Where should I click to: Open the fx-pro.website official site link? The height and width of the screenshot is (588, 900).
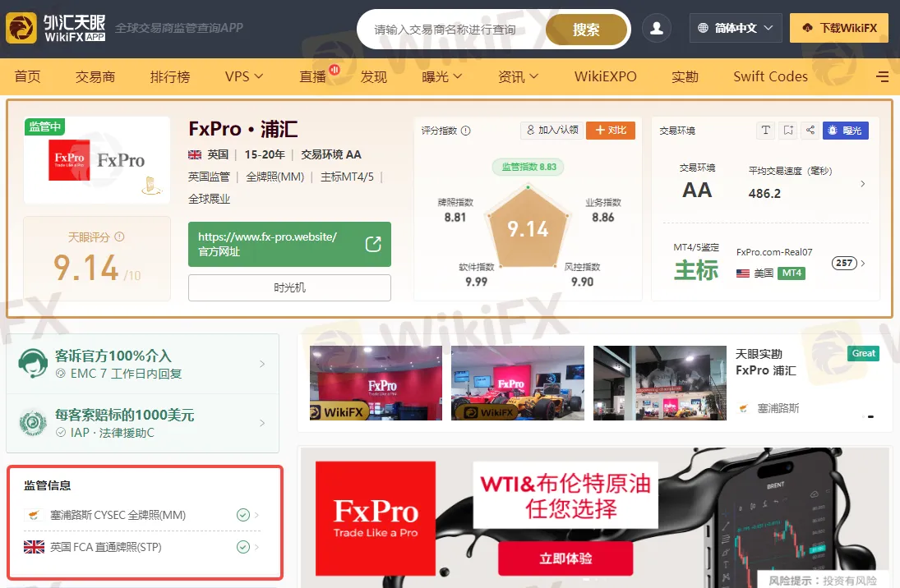(290, 245)
